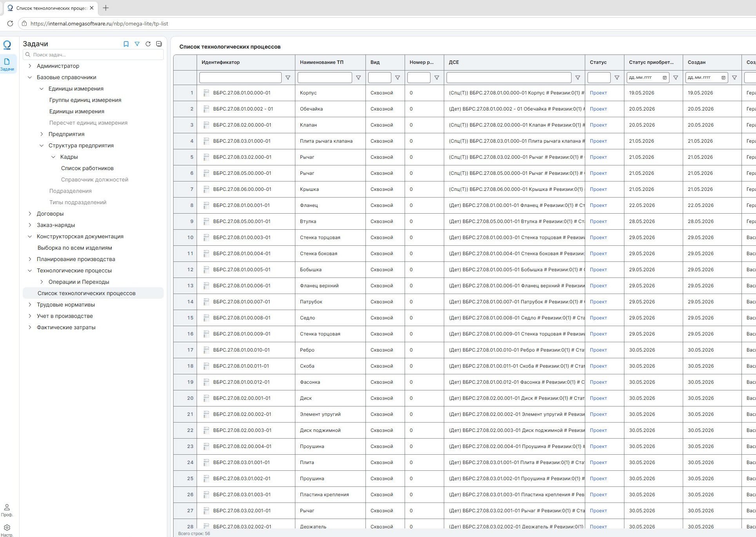
Task: Open Группы единиц измерения item
Action: tap(85, 100)
